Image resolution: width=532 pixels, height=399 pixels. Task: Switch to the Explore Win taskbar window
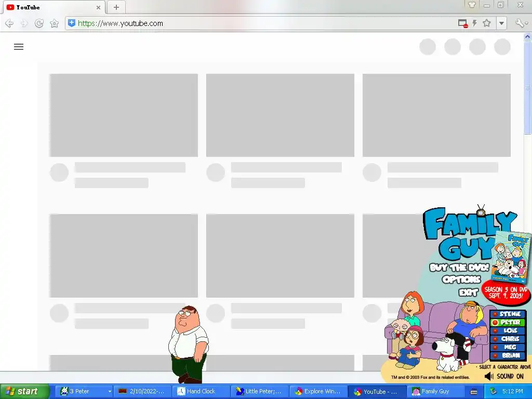tap(318, 392)
